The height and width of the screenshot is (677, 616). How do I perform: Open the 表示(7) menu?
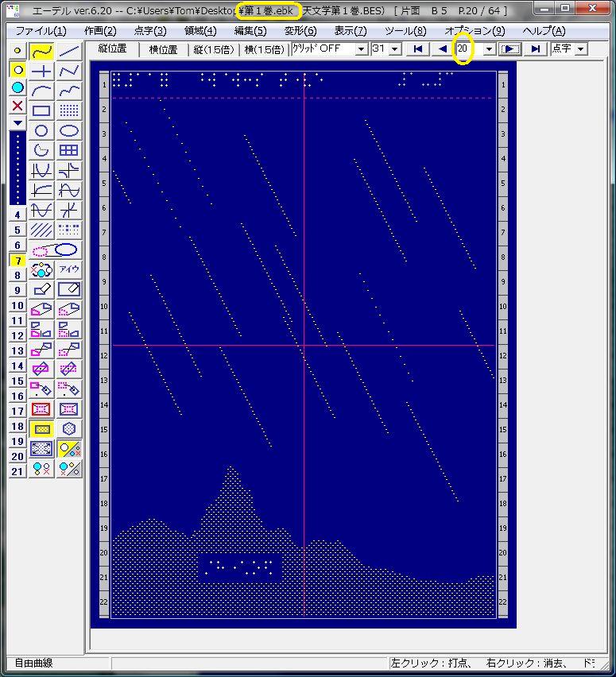pos(351,31)
